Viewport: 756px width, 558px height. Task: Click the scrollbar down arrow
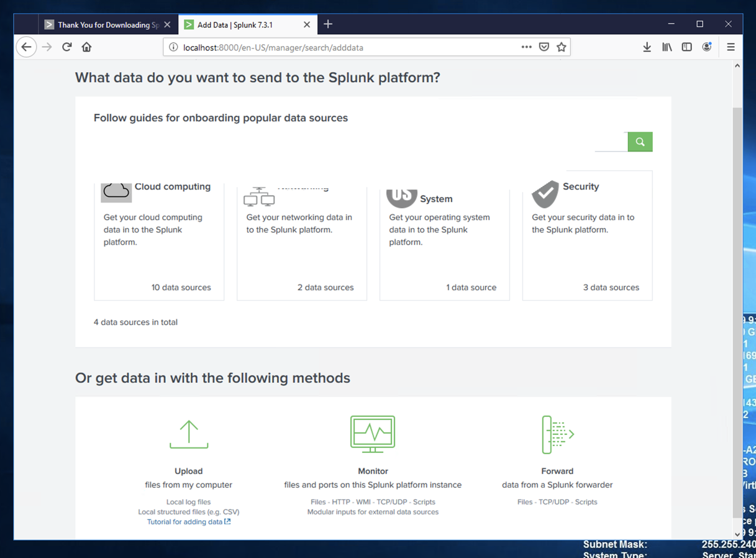point(737,534)
